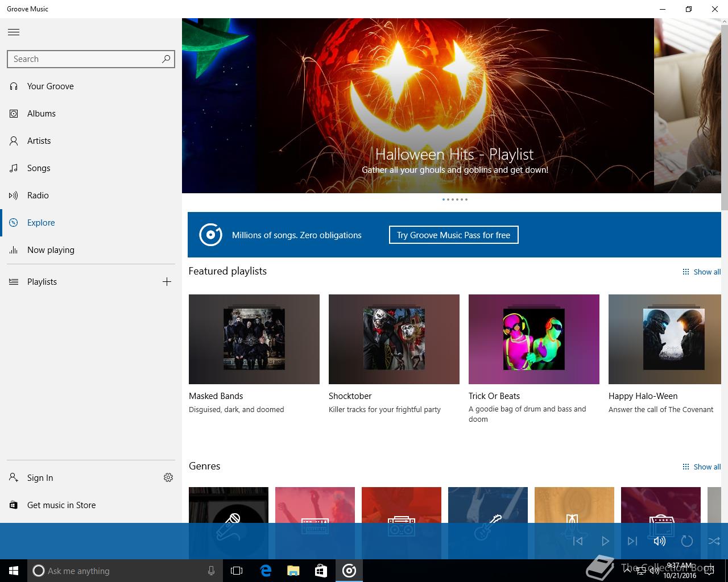Viewport: 728px width, 582px height.
Task: Toggle repeat in the player bar
Action: 687,541
